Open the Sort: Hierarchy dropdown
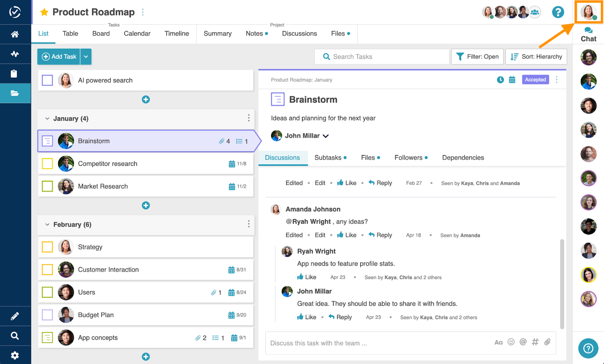 536,57
